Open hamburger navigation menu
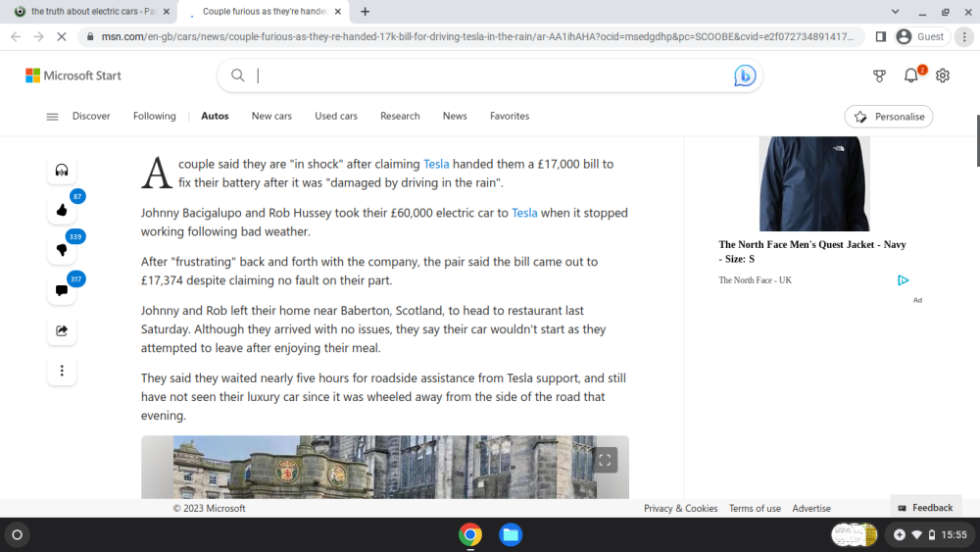980x552 pixels. pos(52,117)
